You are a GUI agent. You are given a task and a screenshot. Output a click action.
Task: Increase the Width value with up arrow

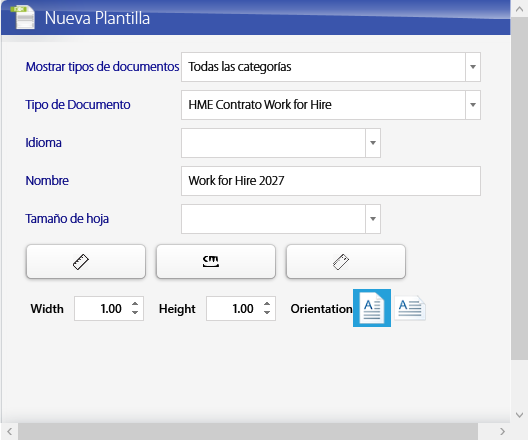point(135,303)
